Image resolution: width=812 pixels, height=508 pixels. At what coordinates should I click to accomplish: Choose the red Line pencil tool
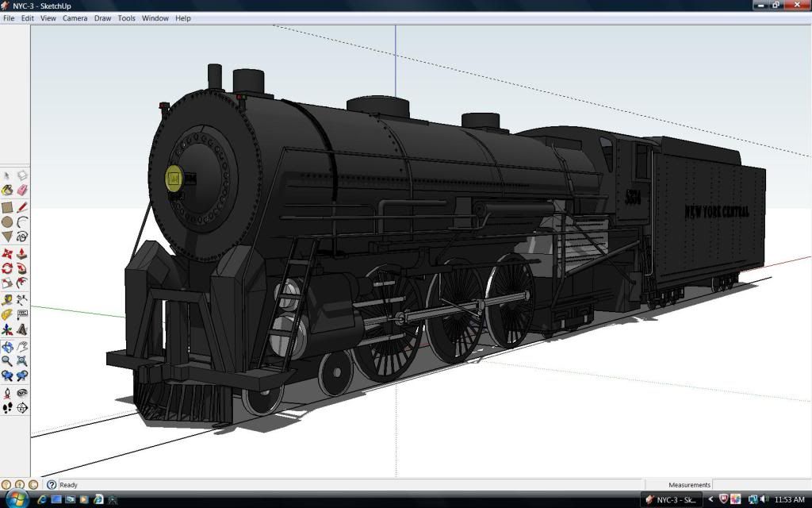click(21, 208)
